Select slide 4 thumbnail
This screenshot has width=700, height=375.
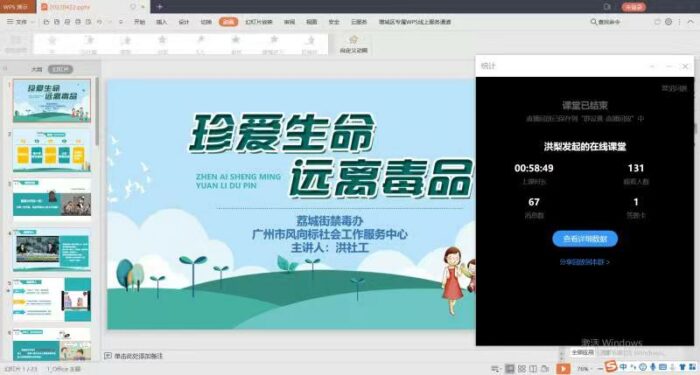pyautogui.click(x=52, y=250)
